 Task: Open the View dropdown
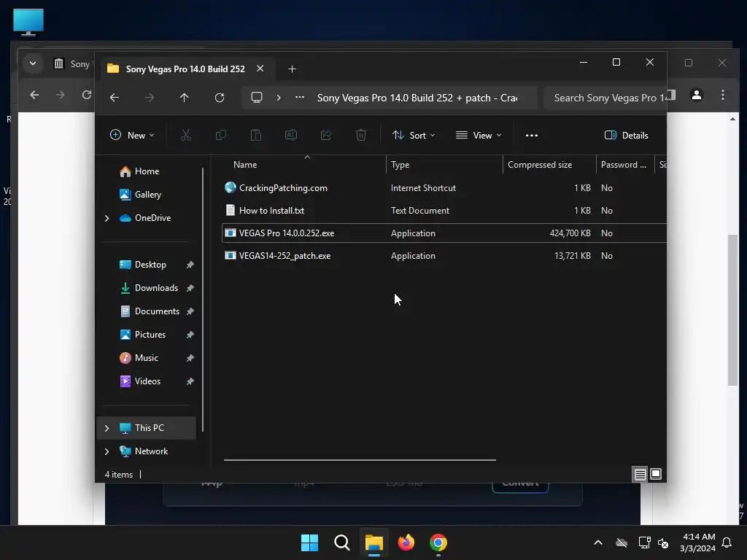479,135
